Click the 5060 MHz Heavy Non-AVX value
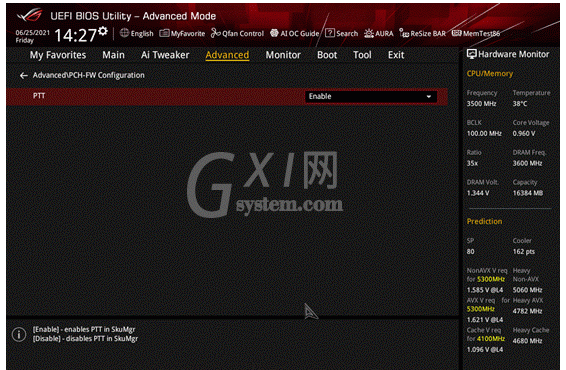Image resolution: width=566 pixels, height=370 pixels. (527, 290)
